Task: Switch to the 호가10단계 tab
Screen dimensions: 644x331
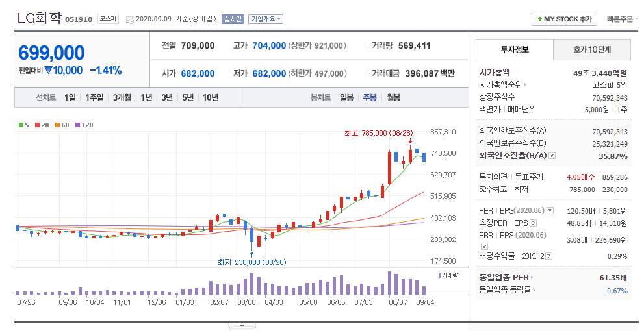Action: coord(592,49)
